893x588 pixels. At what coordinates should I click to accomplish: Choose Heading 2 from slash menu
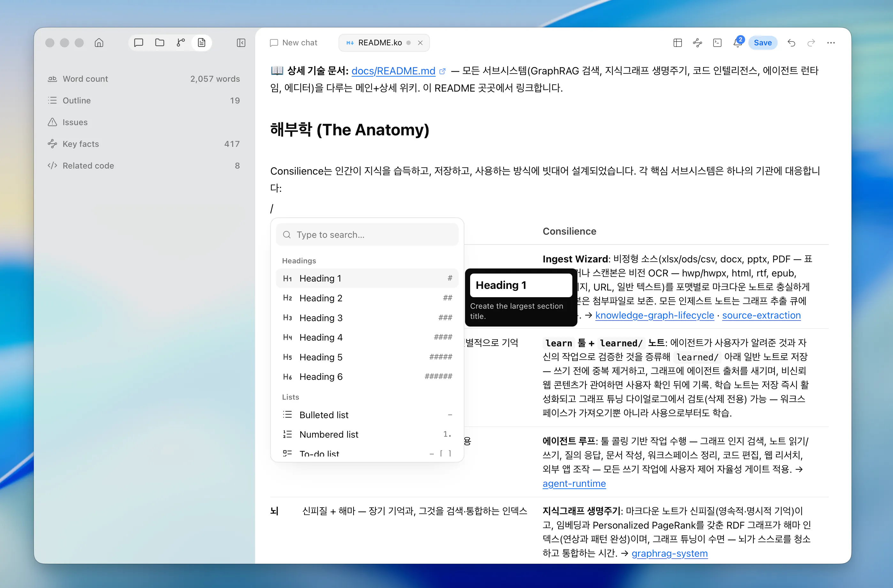[x=367, y=298]
